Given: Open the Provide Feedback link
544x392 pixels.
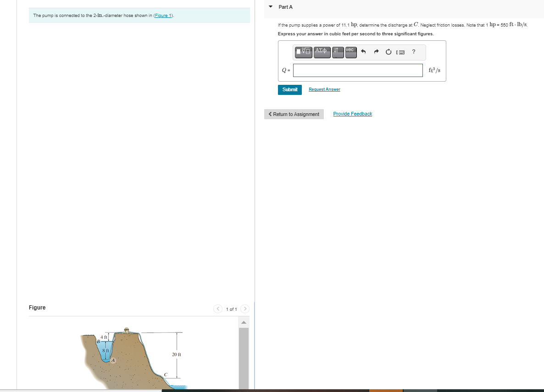Looking at the screenshot, I should (352, 114).
